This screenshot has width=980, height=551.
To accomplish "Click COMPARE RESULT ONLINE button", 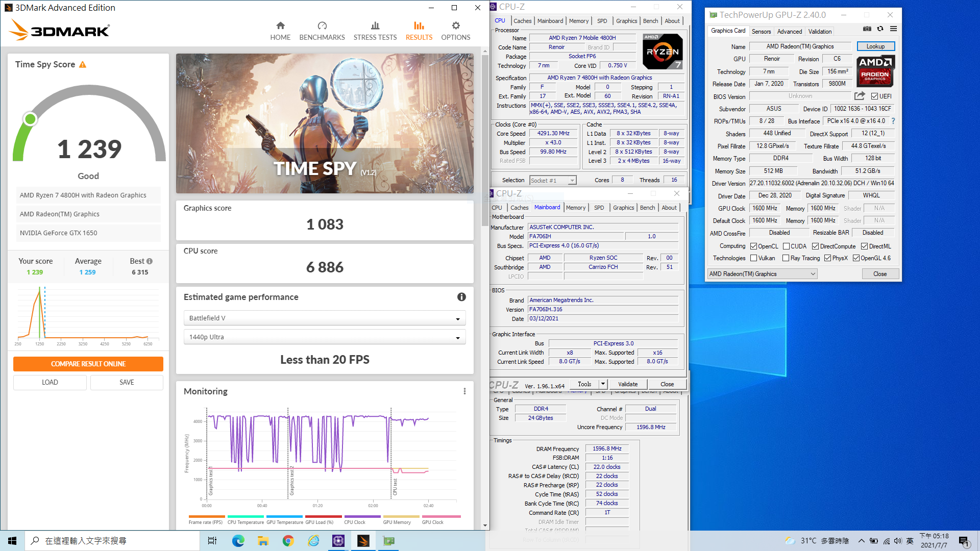I will [88, 364].
